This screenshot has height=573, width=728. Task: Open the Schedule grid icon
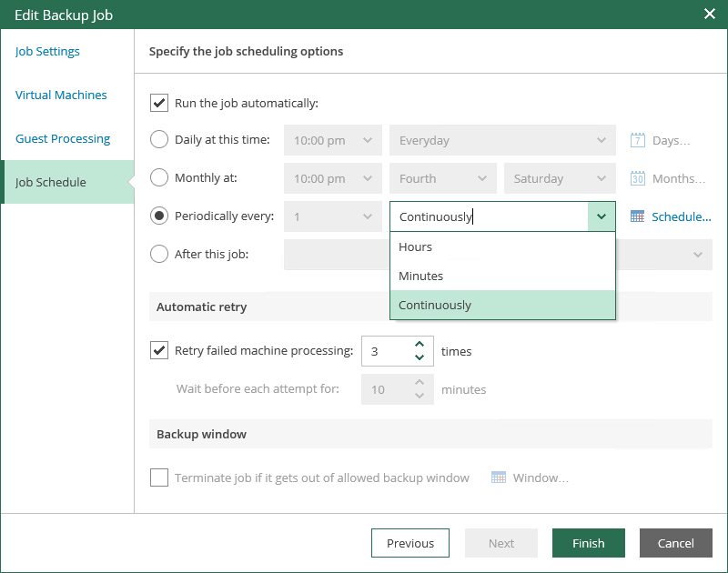click(x=637, y=216)
